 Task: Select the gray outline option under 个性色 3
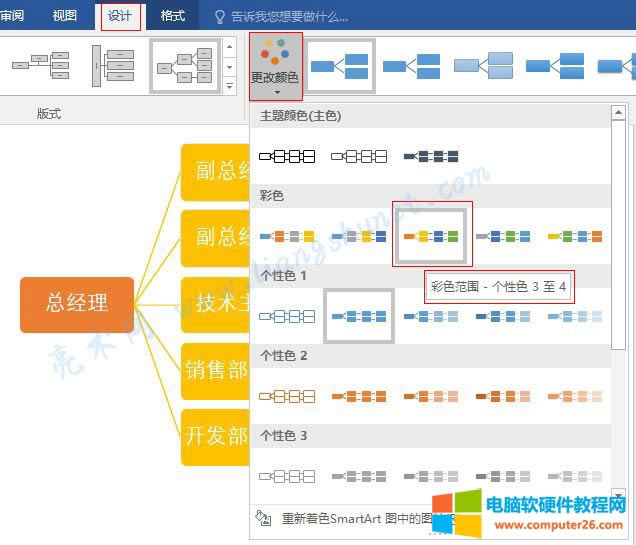[x=287, y=476]
